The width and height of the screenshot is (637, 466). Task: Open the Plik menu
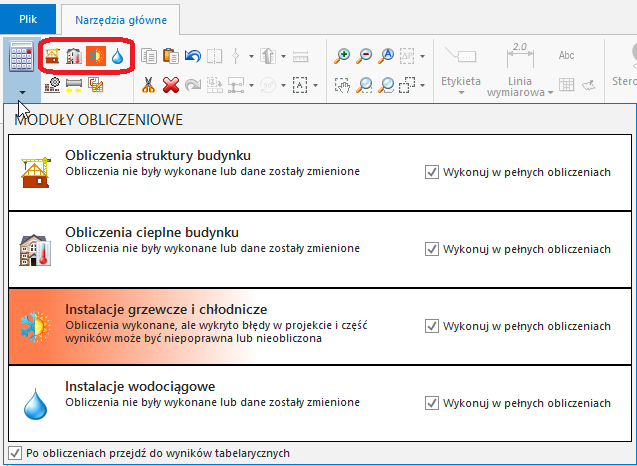point(29,17)
